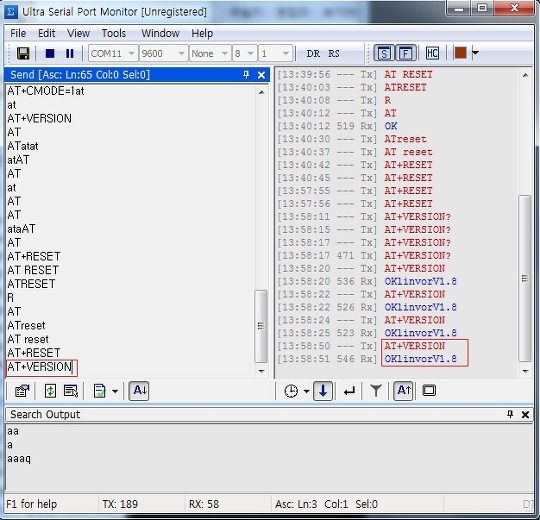Click OKlinvorV1.8 response at 13:58:51
Viewport: 540px width, 520px height.
point(420,359)
